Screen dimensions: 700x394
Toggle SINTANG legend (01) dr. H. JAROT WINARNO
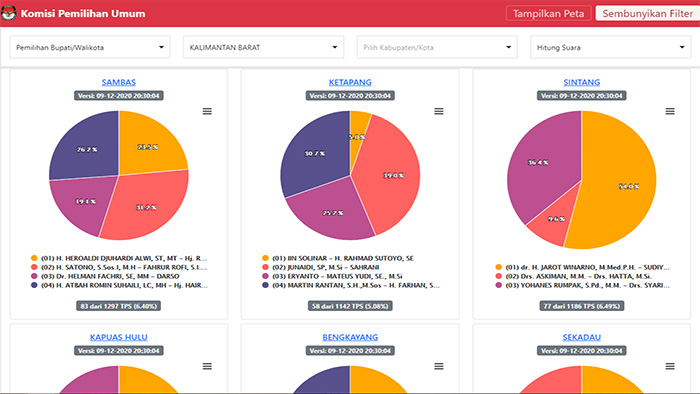click(x=583, y=267)
